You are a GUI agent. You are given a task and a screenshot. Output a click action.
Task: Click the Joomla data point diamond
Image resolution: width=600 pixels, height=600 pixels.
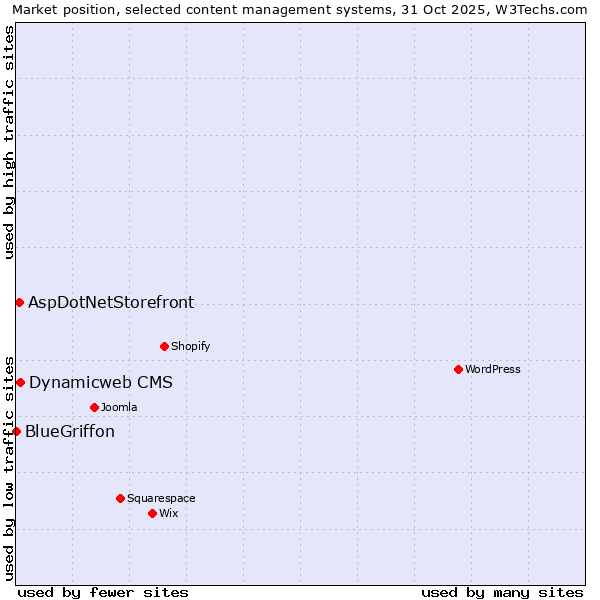point(94,407)
